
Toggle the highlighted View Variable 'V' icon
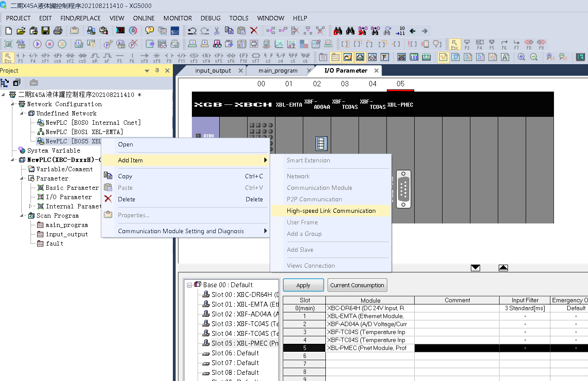[x=443, y=57]
